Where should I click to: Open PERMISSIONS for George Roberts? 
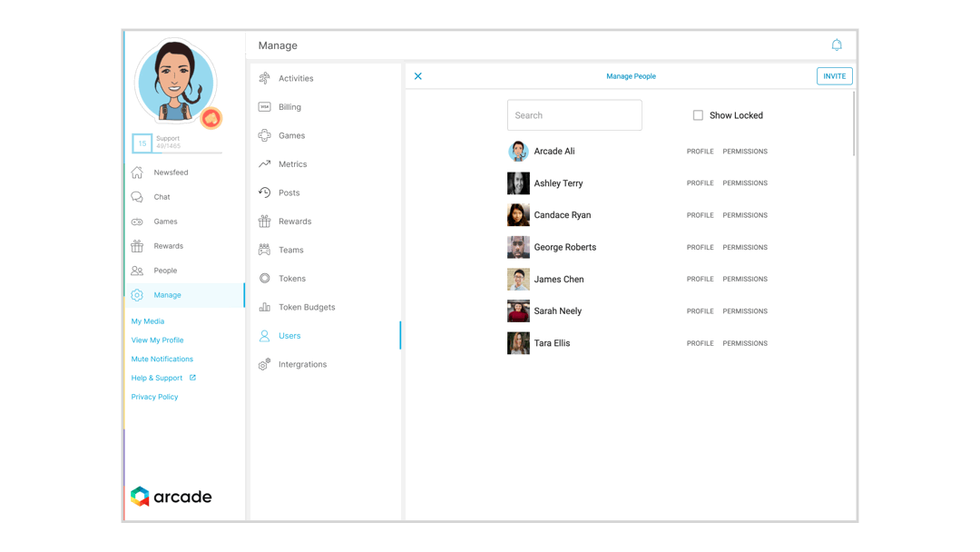point(745,248)
